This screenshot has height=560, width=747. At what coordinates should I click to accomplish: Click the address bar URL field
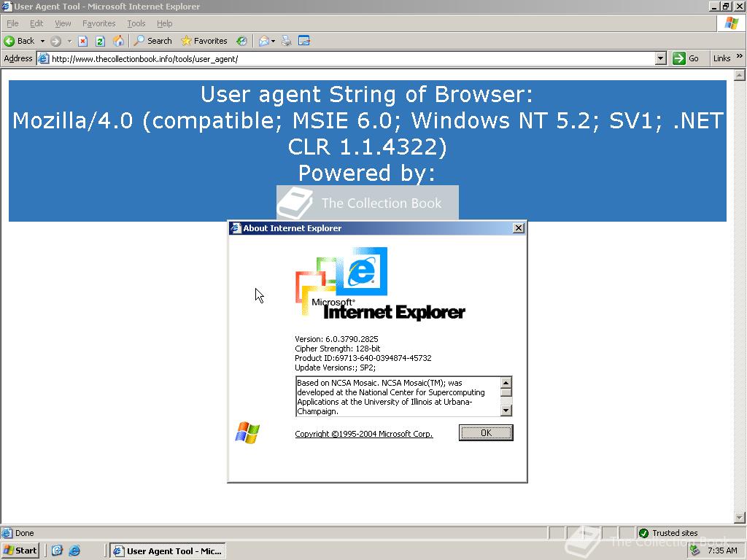(x=352, y=59)
